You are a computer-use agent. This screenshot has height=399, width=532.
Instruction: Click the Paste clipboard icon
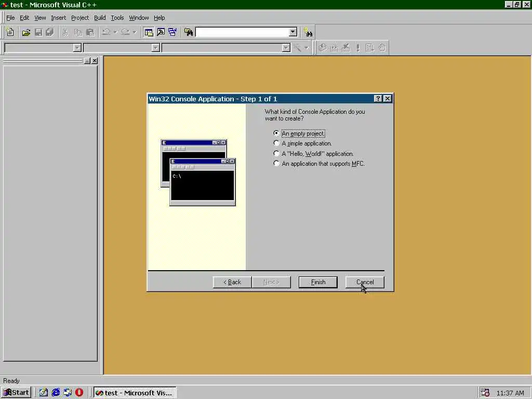(x=90, y=32)
